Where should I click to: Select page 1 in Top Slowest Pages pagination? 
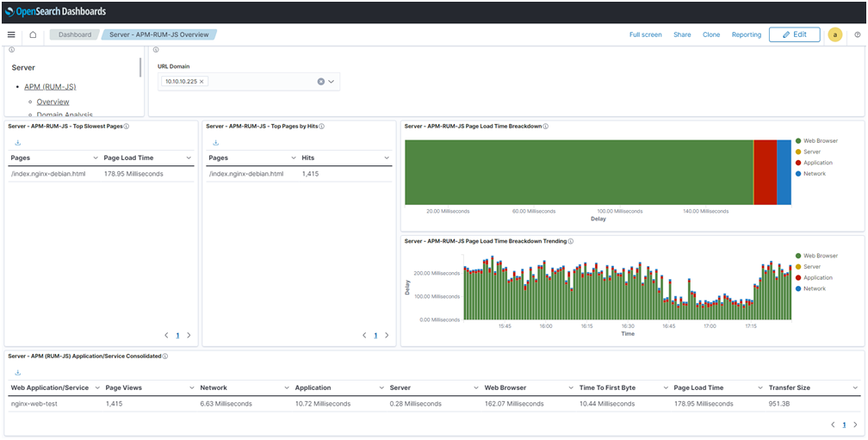click(177, 336)
